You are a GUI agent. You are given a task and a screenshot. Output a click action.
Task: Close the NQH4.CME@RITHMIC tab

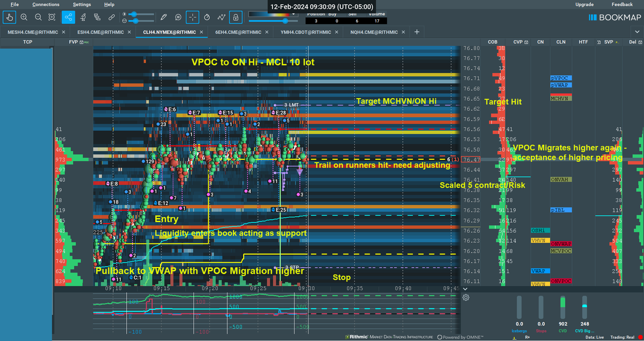click(404, 32)
